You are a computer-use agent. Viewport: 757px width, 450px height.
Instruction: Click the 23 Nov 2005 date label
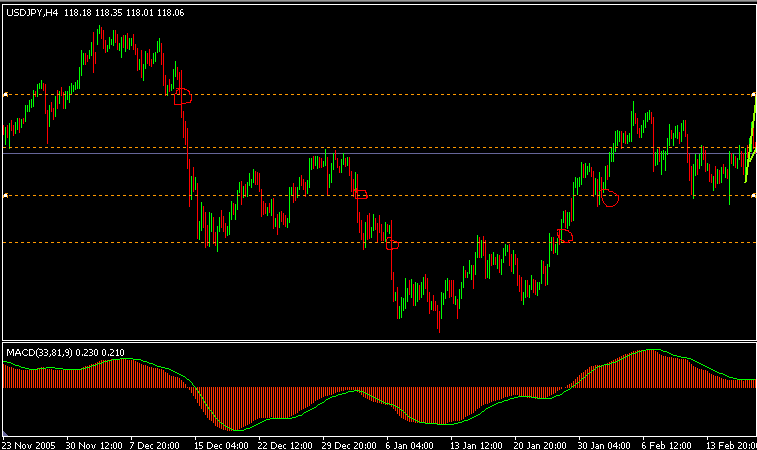click(x=29, y=445)
